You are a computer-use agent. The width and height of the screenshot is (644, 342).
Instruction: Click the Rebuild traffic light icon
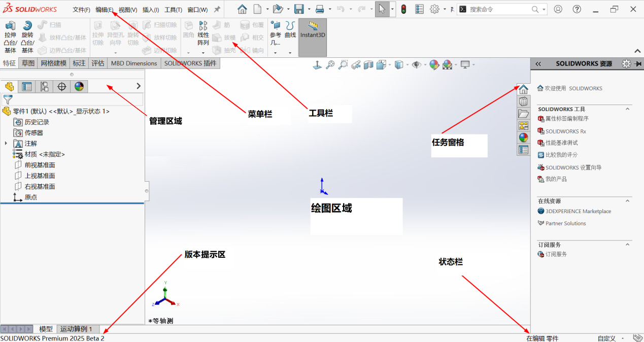[x=403, y=9]
